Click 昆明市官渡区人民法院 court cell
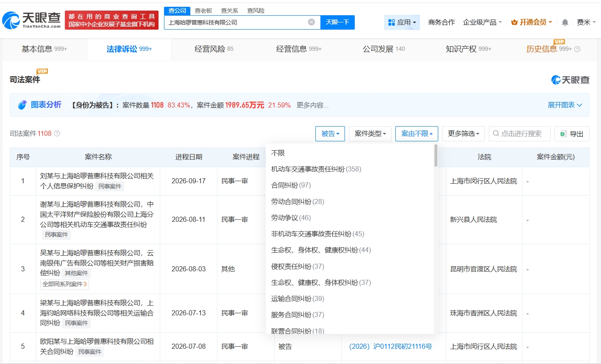This screenshot has height=364, width=601. [x=484, y=269]
